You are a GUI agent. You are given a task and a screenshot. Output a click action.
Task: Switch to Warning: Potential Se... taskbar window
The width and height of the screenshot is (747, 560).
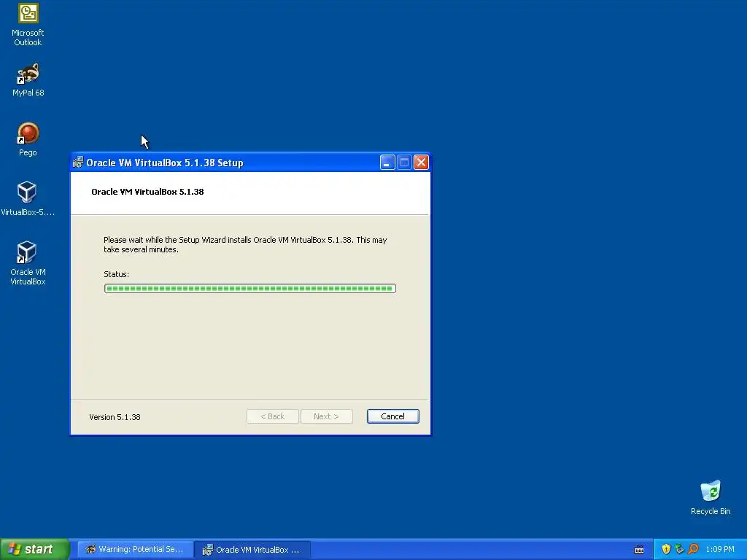click(x=135, y=549)
